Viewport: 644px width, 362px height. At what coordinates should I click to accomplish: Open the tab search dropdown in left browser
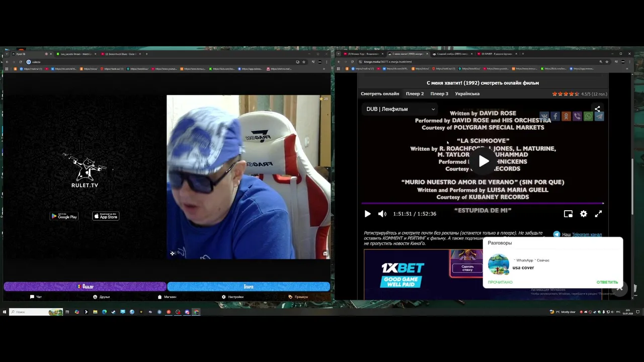pyautogui.click(x=7, y=54)
